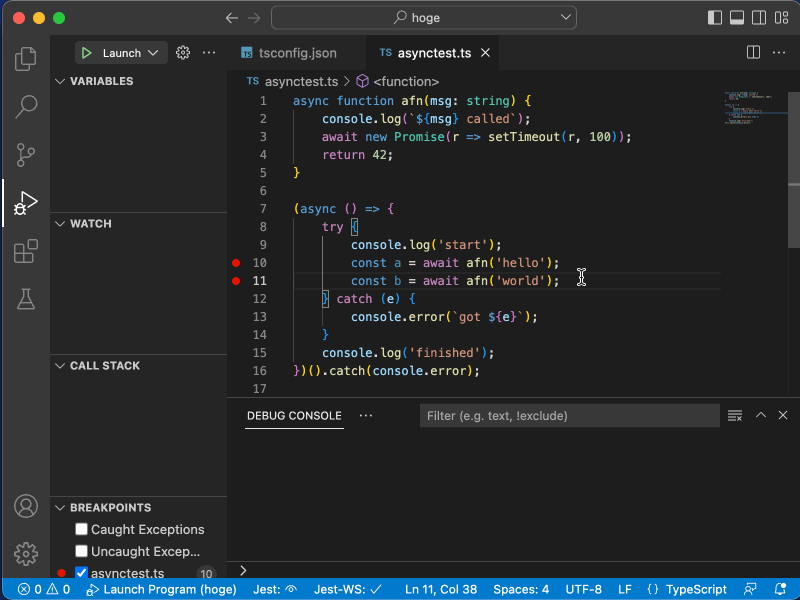Image resolution: width=800 pixels, height=600 pixels.
Task: Select the DEBUG CONSOLE tab
Action: (293, 415)
